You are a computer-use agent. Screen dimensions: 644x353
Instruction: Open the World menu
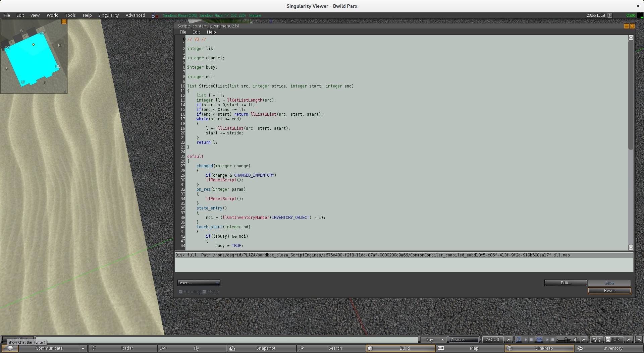coord(53,15)
